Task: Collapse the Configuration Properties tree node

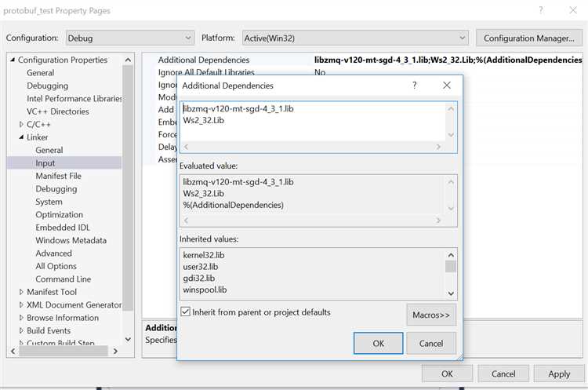Action: point(13,60)
